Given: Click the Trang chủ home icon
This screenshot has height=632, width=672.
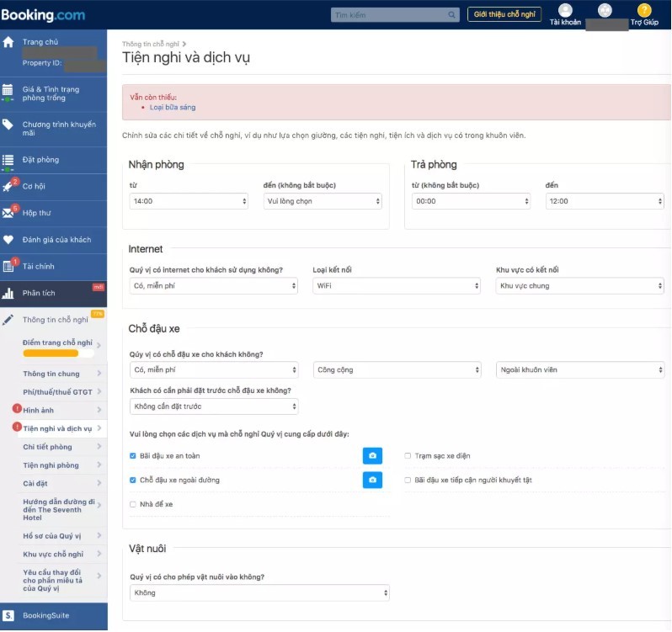Looking at the screenshot, I should pos(8,42).
